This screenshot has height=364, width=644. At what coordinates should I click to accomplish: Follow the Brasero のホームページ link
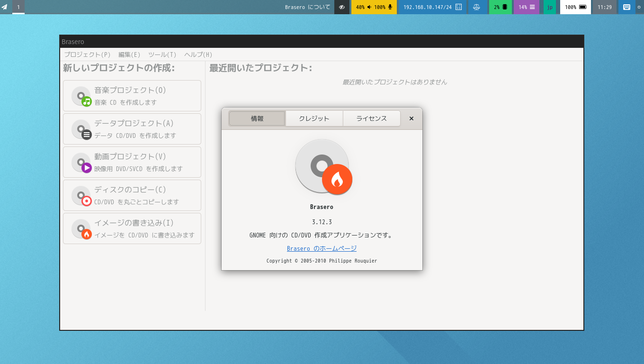[x=322, y=248]
